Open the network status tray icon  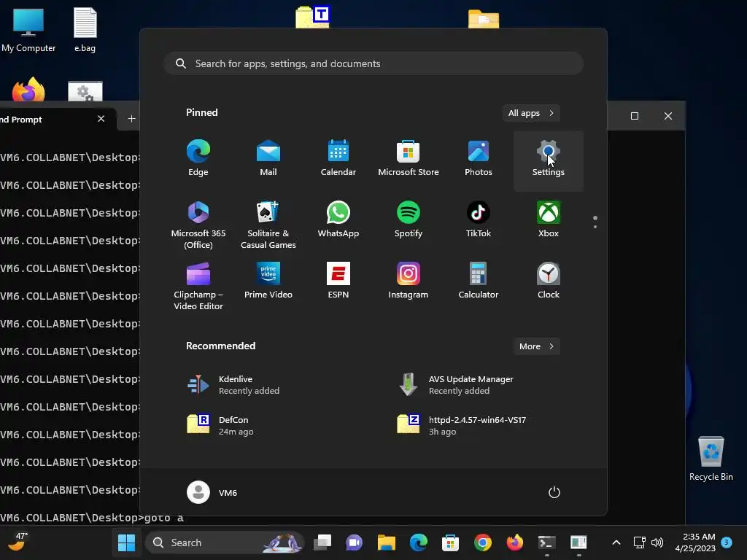639,542
